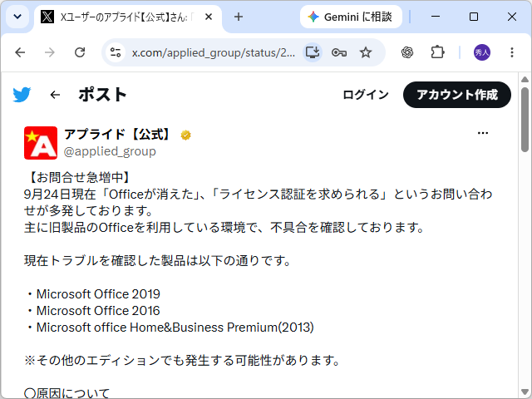Open the password manager key icon
This screenshot has width=532, height=399.
(339, 52)
